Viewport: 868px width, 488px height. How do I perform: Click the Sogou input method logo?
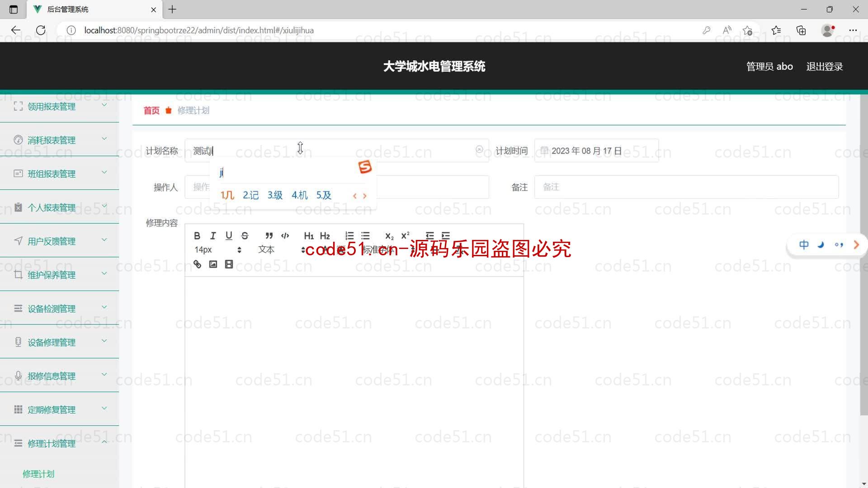coord(365,167)
